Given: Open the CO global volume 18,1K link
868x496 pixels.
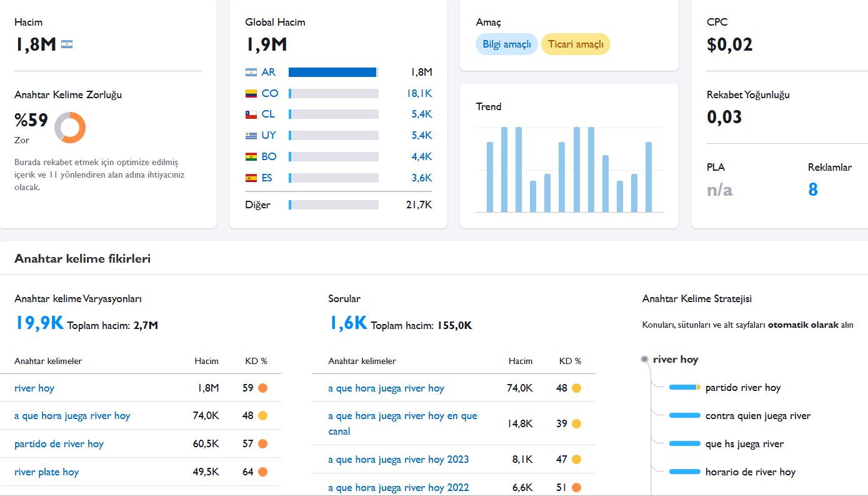Looking at the screenshot, I should pos(419,94).
